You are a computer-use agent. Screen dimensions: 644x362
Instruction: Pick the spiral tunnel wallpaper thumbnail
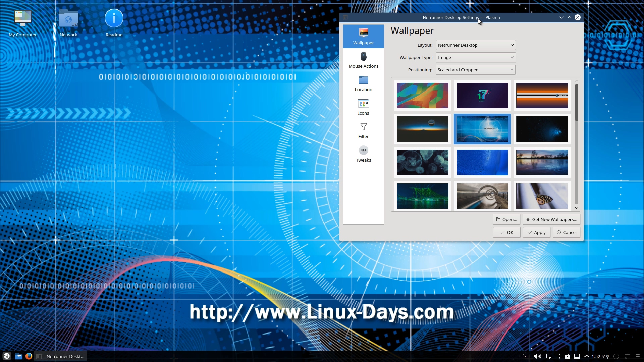click(x=482, y=196)
